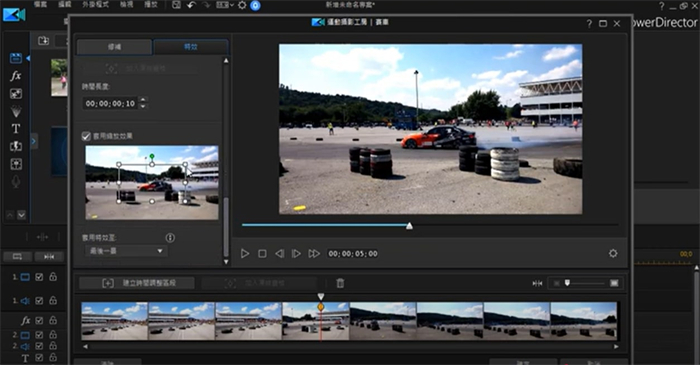The height and width of the screenshot is (365, 700).
Task: Open the gear preferences icon in top toolbar
Action: point(242,5)
